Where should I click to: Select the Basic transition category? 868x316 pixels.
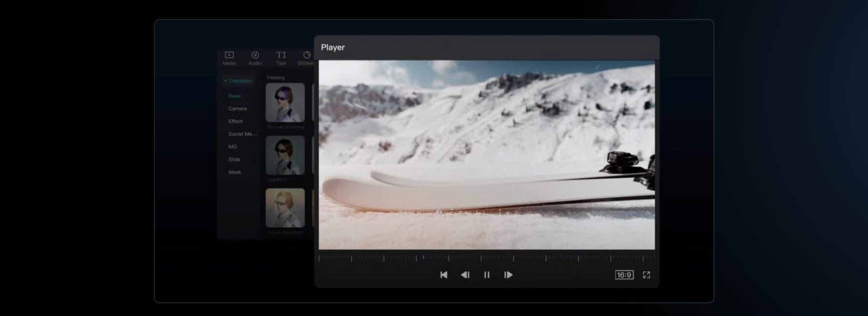click(235, 96)
